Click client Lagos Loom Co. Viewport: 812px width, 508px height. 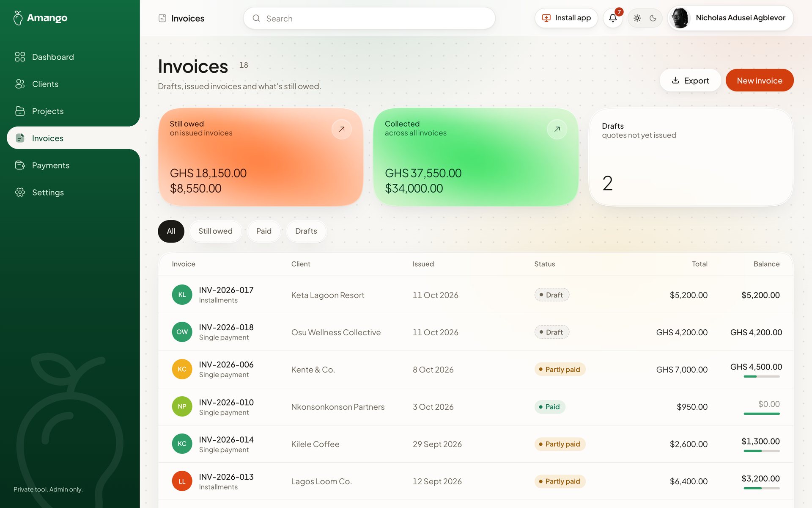coord(321,481)
